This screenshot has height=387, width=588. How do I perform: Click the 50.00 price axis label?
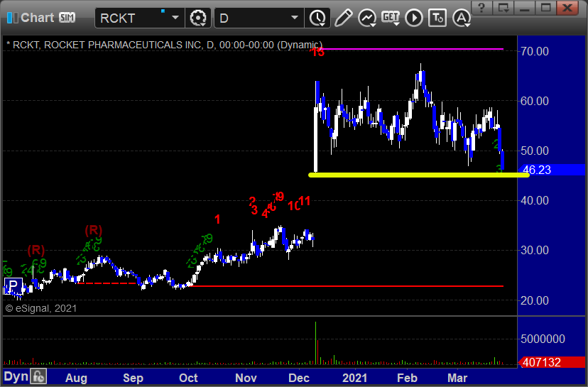[x=534, y=151]
